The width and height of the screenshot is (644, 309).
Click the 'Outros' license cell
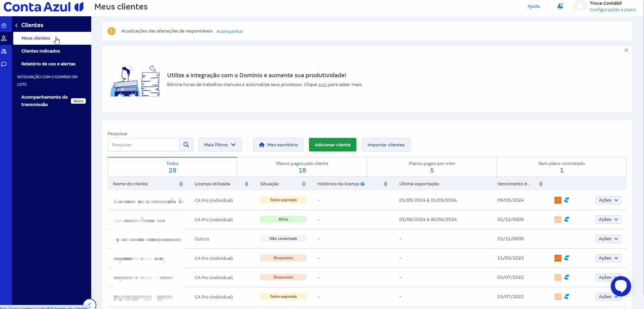[202, 239]
